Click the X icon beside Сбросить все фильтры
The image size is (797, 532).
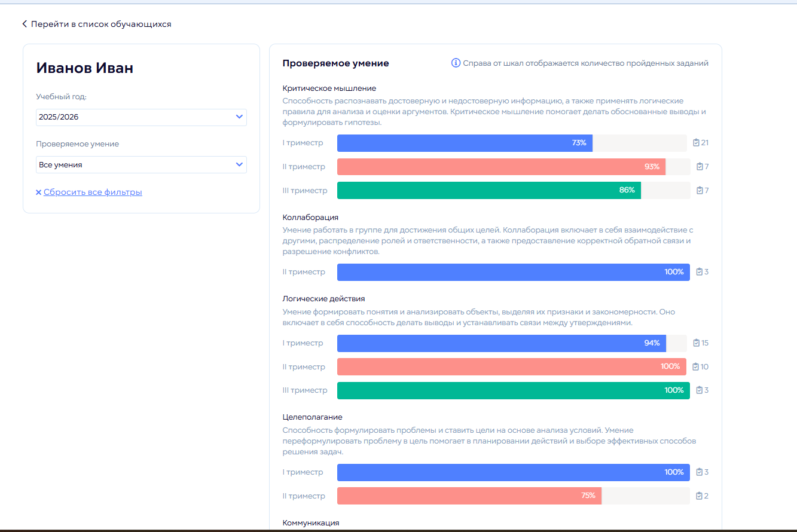click(x=39, y=192)
